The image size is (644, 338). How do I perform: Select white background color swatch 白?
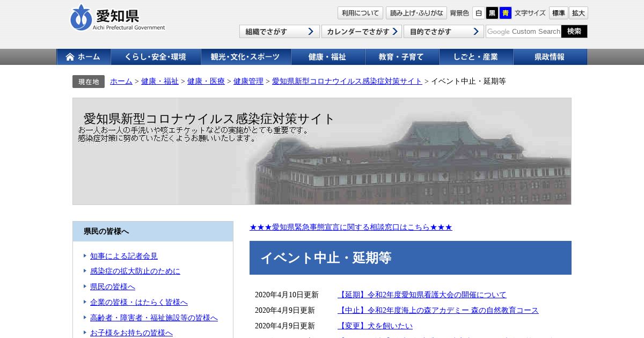coord(478,13)
